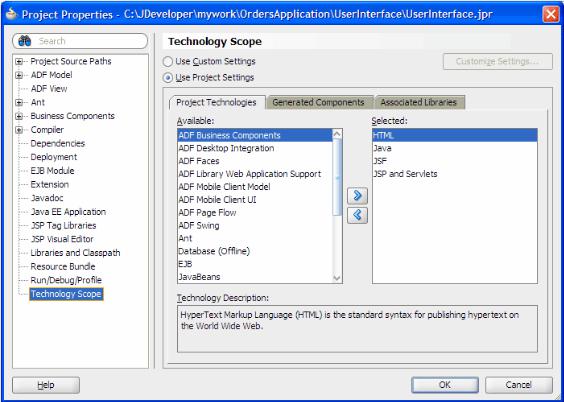This screenshot has height=402, width=564.
Task: Select EJB in the Available list
Action: click(255, 264)
